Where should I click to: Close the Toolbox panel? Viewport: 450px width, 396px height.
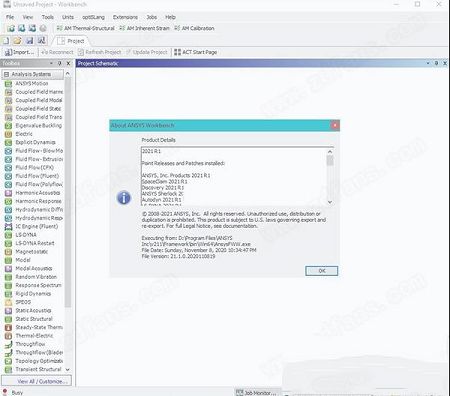[68, 63]
